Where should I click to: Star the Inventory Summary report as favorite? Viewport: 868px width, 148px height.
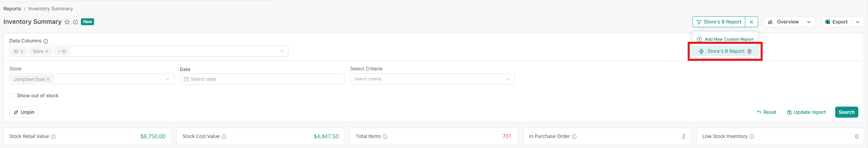pyautogui.click(x=67, y=22)
